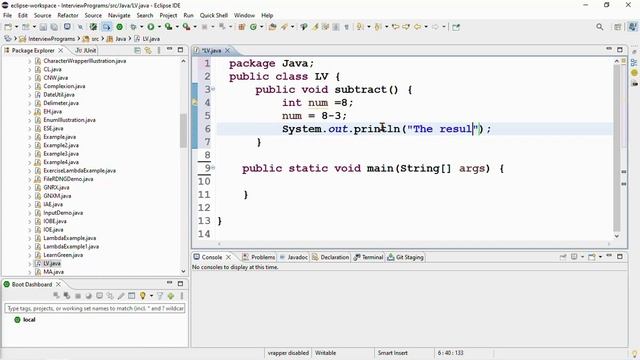
Task: Click the pencil edit icon in Boot Dashboard
Action: 121,296
